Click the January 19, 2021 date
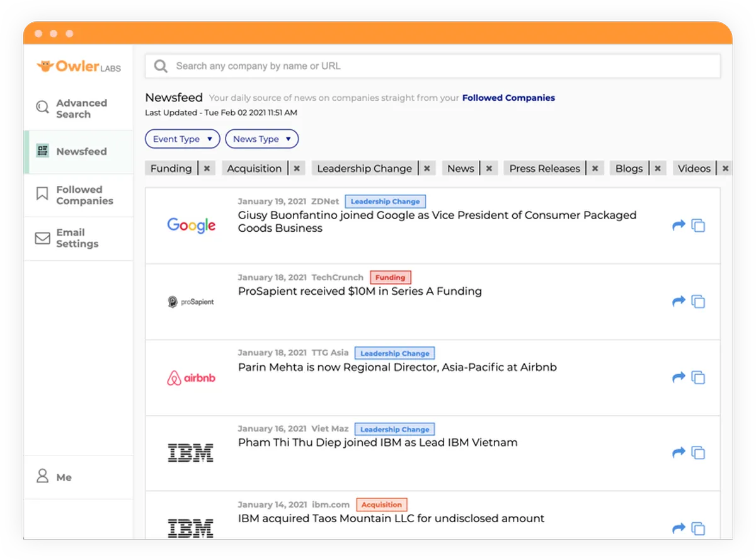The height and width of the screenshot is (560, 756). 272,202
